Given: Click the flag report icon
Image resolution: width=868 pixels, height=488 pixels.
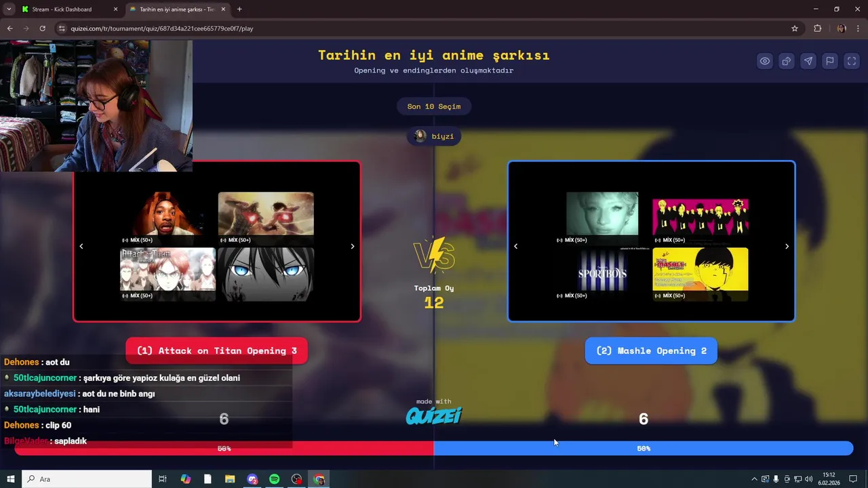Looking at the screenshot, I should pyautogui.click(x=830, y=61).
